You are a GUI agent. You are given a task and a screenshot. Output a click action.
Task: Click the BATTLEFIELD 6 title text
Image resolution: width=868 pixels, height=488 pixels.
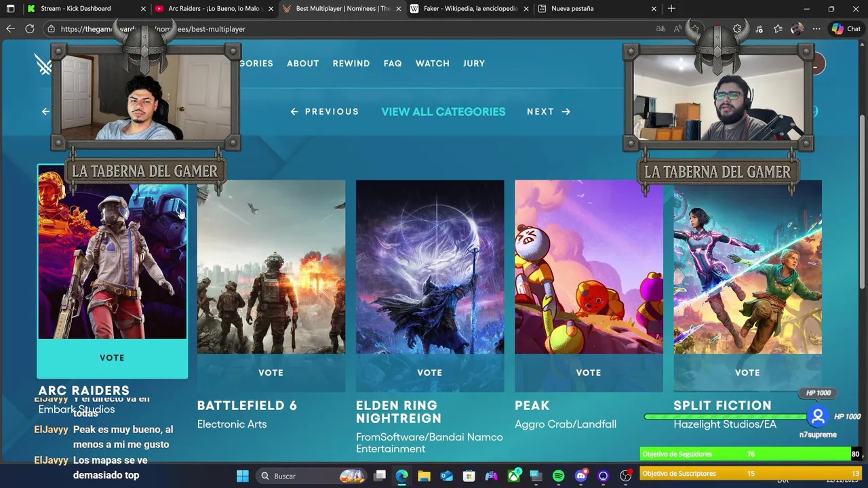247,405
